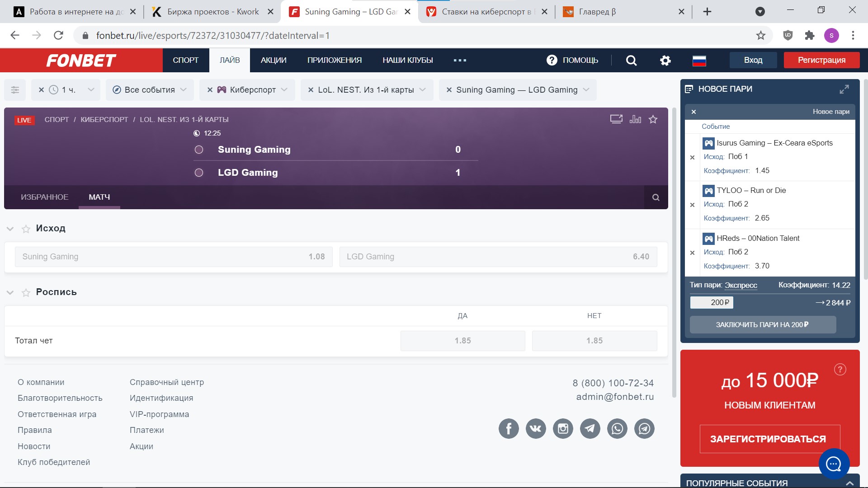Collapse the Исход section

(10, 229)
